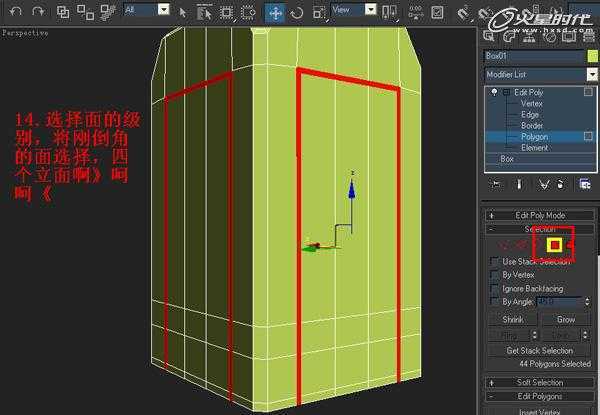Click the Pin Stack icon
Image resolution: width=600 pixels, height=415 pixels.
tap(496, 184)
